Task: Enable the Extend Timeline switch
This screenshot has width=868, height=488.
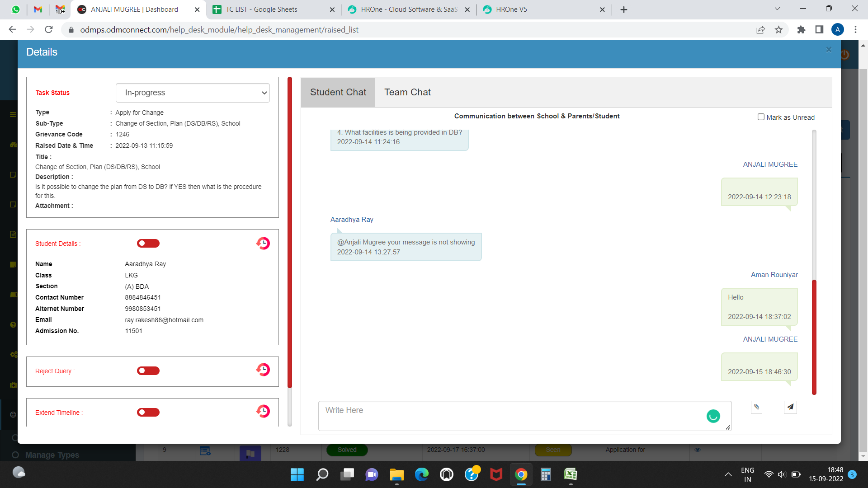Action: [x=148, y=413]
